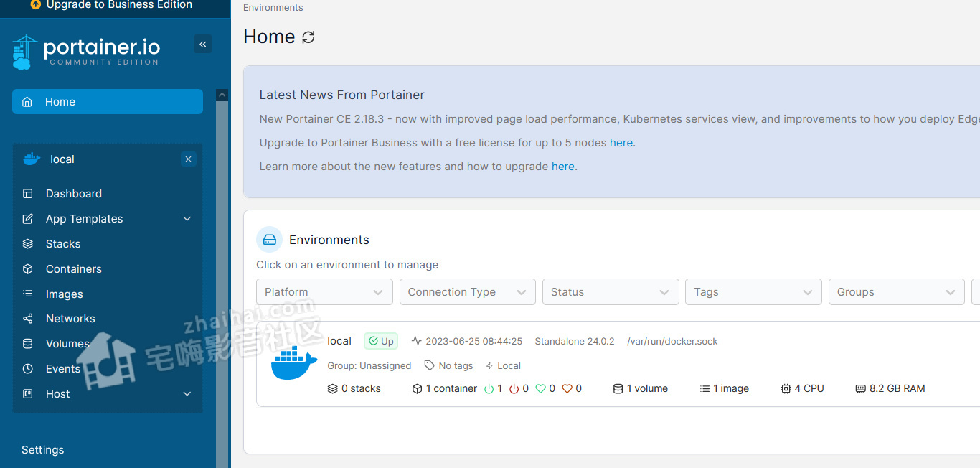Click the Standalone 24.0.2 version text

pyautogui.click(x=575, y=342)
